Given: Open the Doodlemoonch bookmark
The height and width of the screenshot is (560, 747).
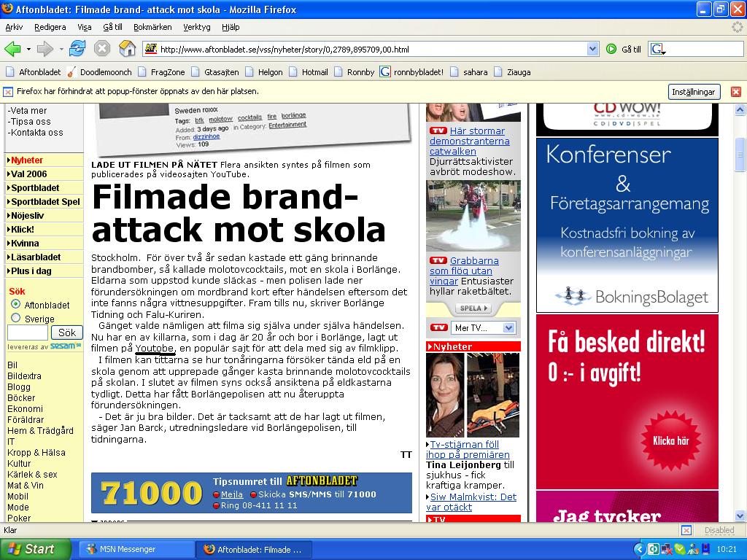Looking at the screenshot, I should click(x=99, y=72).
